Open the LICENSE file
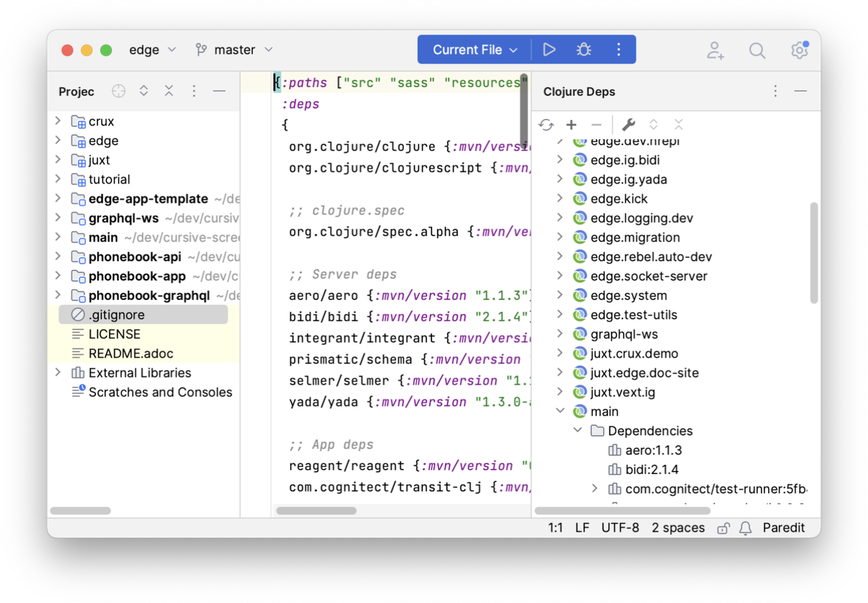 [114, 334]
